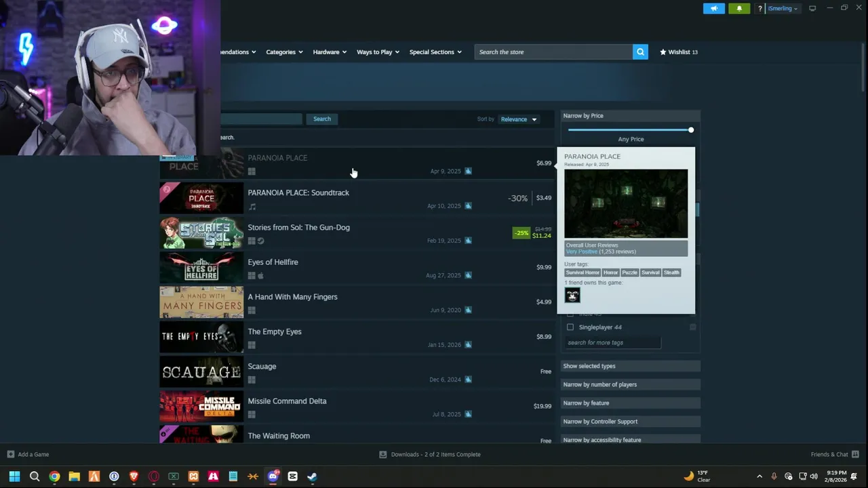The width and height of the screenshot is (868, 488).
Task: Open the Eyes of Hellfire result
Action: (x=357, y=267)
